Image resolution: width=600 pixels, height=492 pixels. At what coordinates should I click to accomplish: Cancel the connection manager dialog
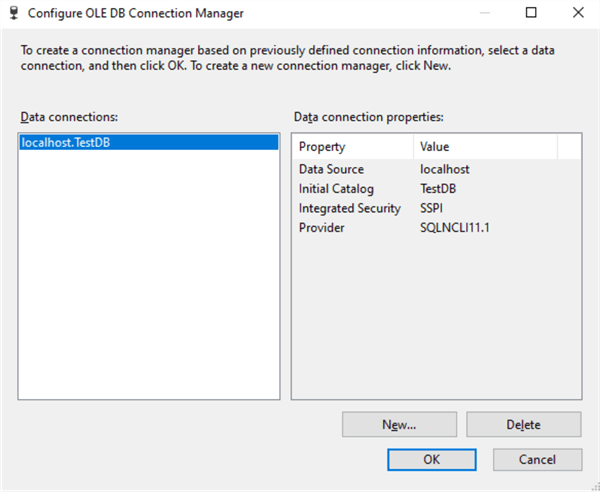point(537,460)
